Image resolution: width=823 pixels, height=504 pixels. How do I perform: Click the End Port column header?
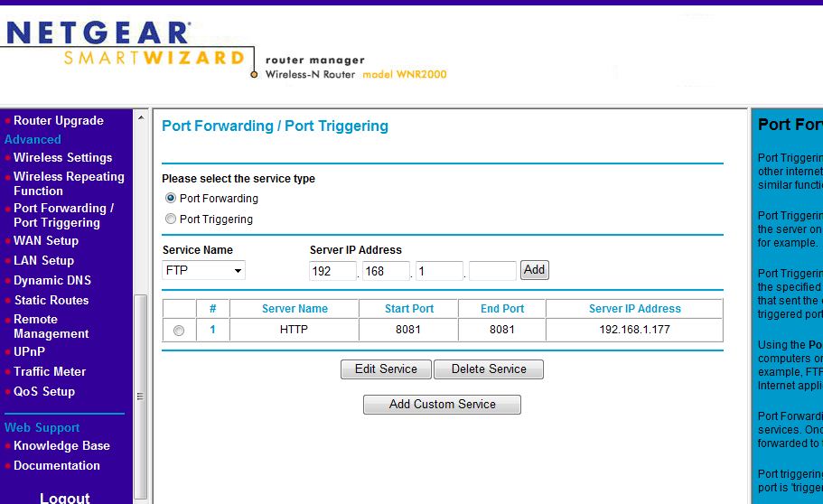(502, 309)
